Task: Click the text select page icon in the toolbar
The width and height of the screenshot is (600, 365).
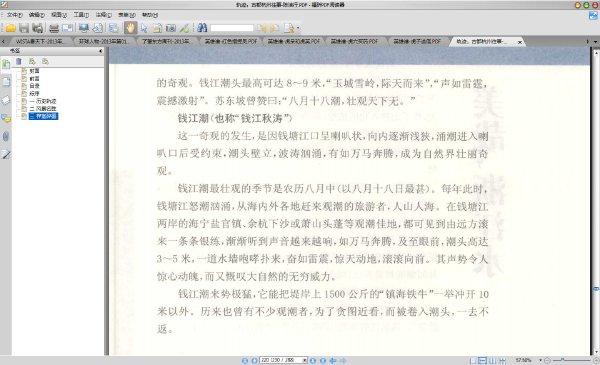Action: point(157,28)
